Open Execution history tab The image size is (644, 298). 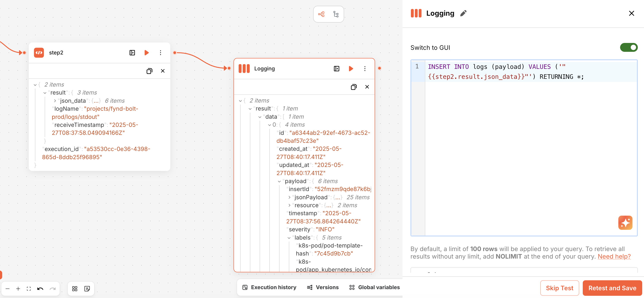269,288
